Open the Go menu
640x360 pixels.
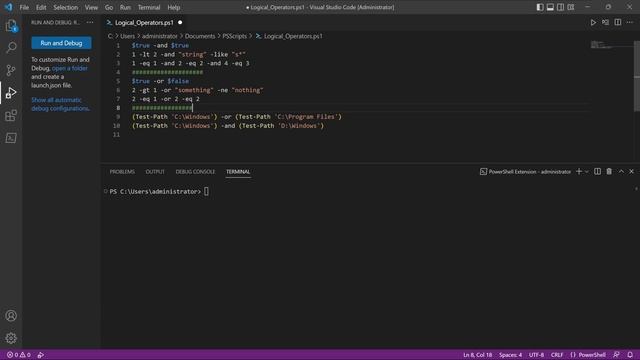[x=109, y=7]
